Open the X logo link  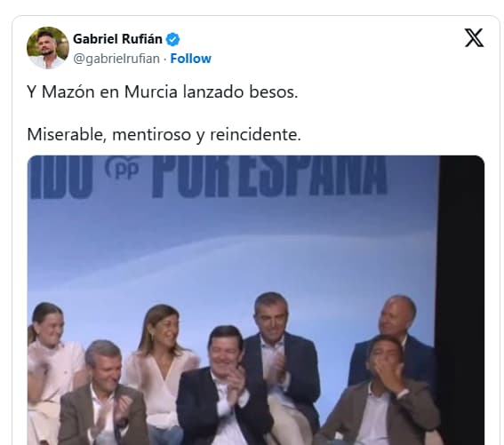coord(474,38)
